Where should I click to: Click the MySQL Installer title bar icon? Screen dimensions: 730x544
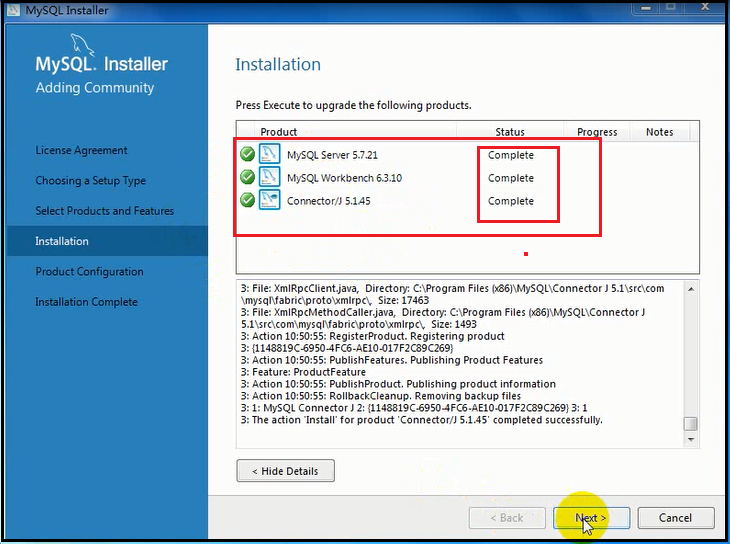[13, 9]
